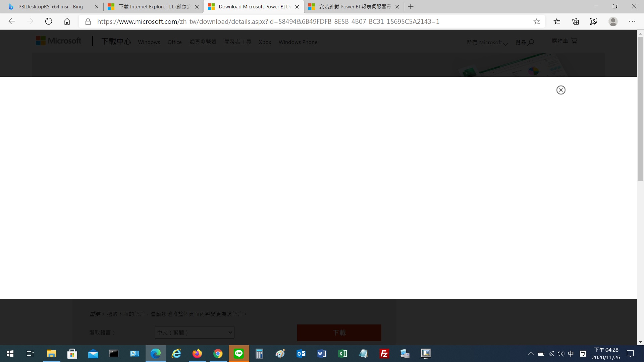Open Calculator from taskbar
Image resolution: width=644 pixels, height=362 pixels.
[259, 354]
